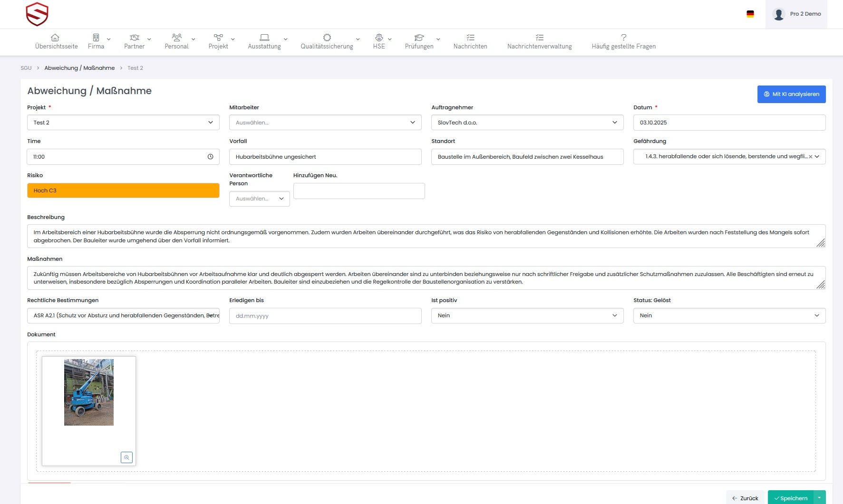The width and height of the screenshot is (843, 504).
Task: Expand the Projekt dropdown showing Test 2
Action: (x=123, y=123)
